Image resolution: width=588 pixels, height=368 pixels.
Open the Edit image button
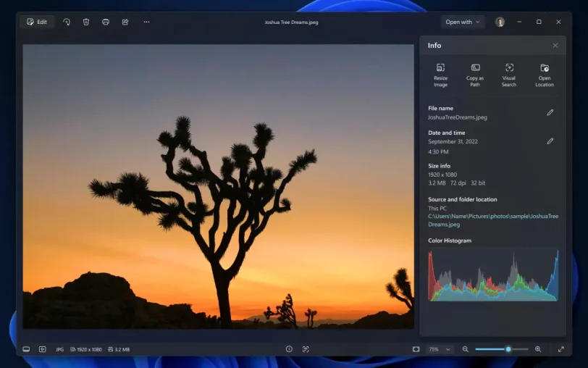[37, 22]
